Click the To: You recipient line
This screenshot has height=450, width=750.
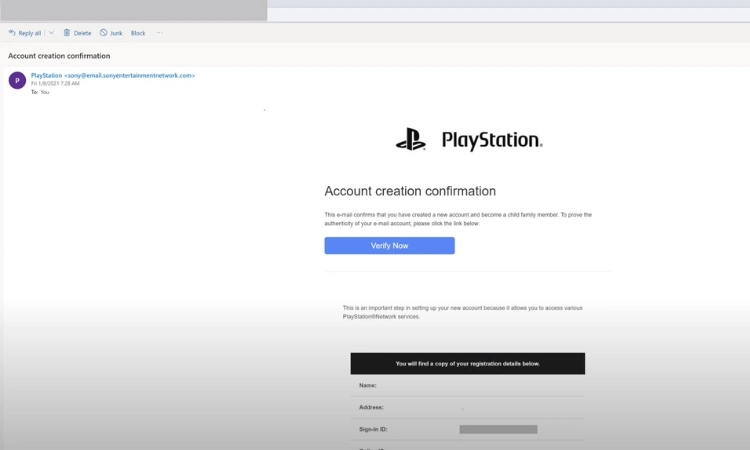[40, 91]
